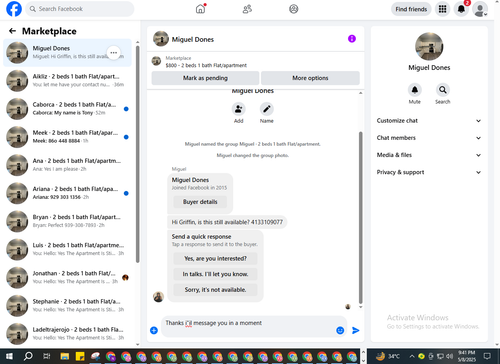The image size is (500, 364).
Task: Search in conversation with magnifier icon
Action: click(x=443, y=90)
